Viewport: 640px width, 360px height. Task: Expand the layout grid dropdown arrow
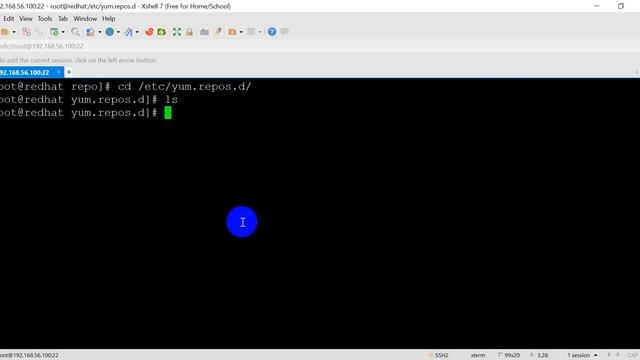coord(260,32)
